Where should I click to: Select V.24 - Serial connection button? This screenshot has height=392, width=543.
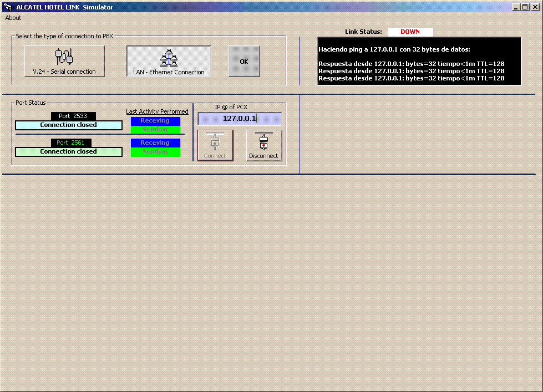[64, 62]
